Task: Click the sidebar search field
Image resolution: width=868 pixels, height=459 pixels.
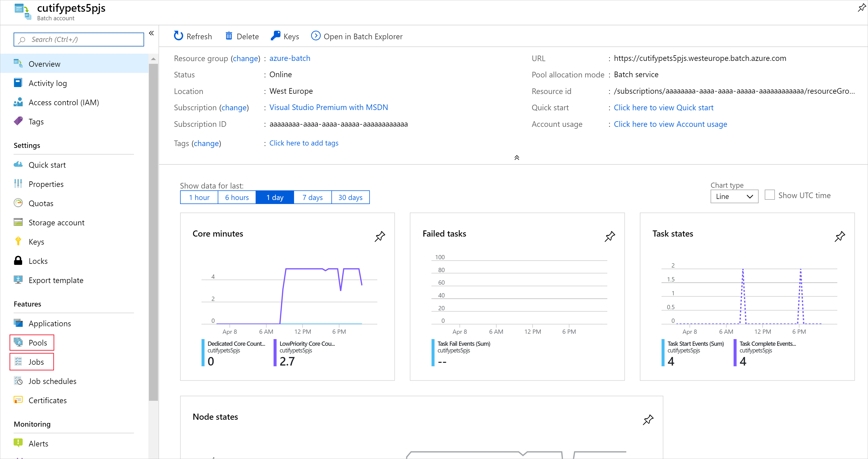Action: pos(78,39)
